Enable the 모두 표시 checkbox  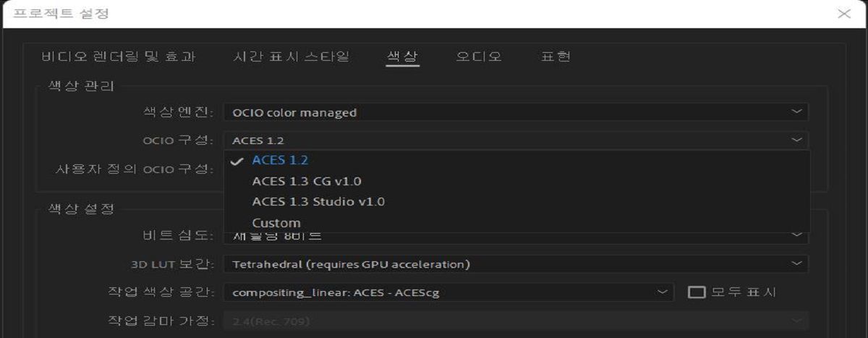click(697, 292)
